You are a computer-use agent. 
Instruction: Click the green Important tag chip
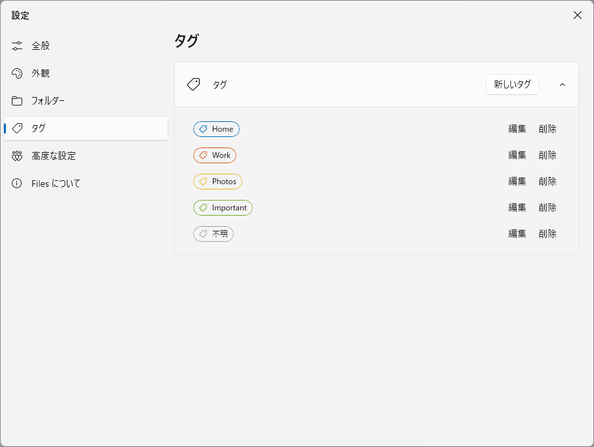pyautogui.click(x=223, y=208)
